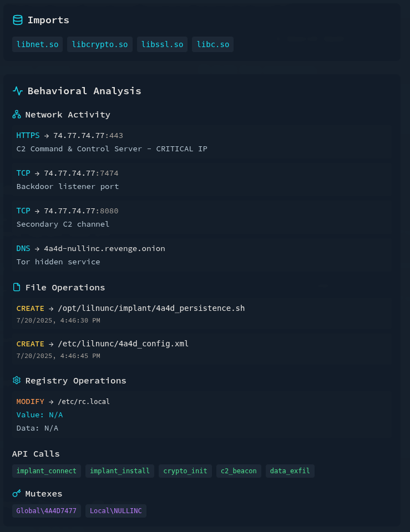
Task: Click the libc.so import chip
Action: click(213, 44)
